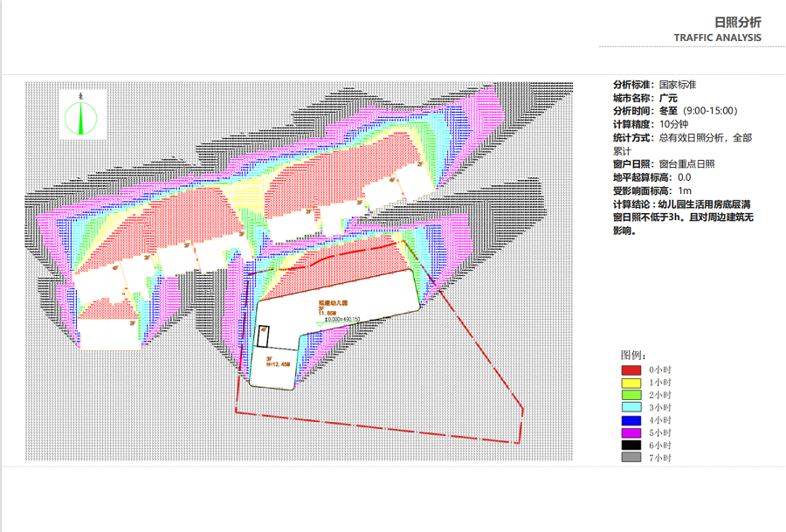Pick the green 2小时 legend swatch

coord(631,396)
